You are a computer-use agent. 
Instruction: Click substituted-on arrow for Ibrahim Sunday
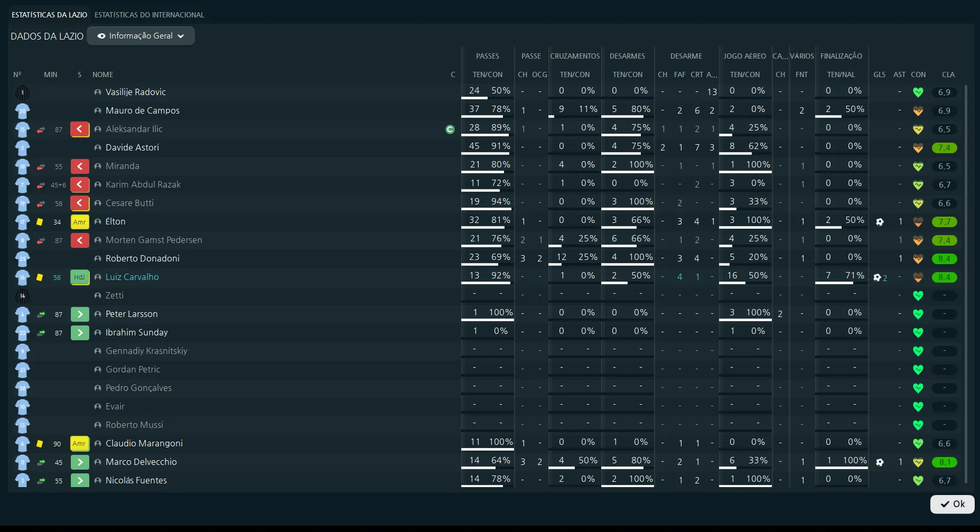pyautogui.click(x=80, y=332)
